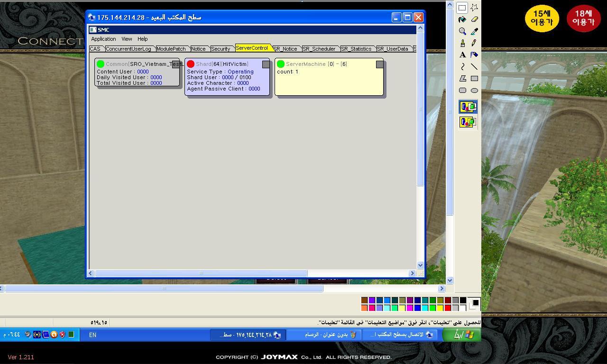This screenshot has height=364, width=607.
Task: Click the wireless network tray icon
Action: (37, 335)
